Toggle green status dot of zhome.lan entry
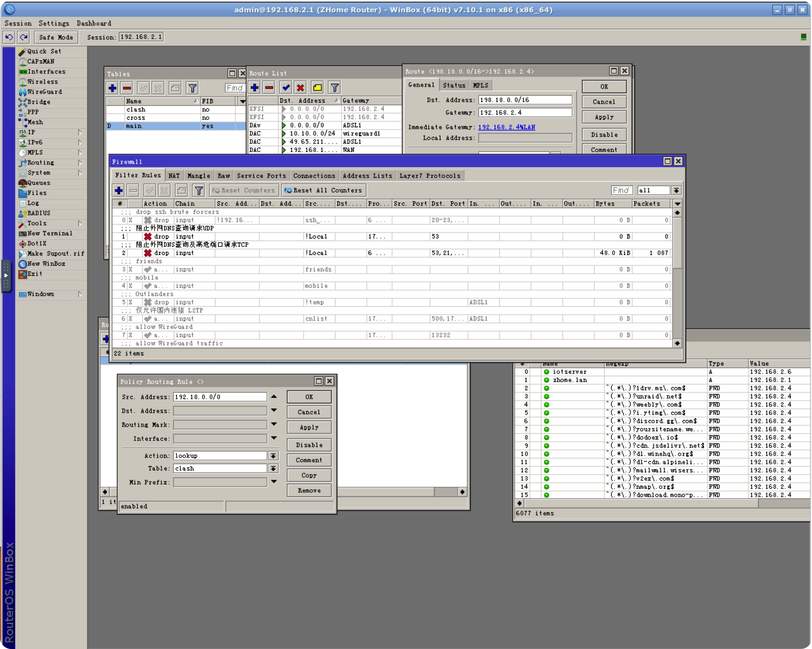This screenshot has width=812, height=649. pos(546,380)
